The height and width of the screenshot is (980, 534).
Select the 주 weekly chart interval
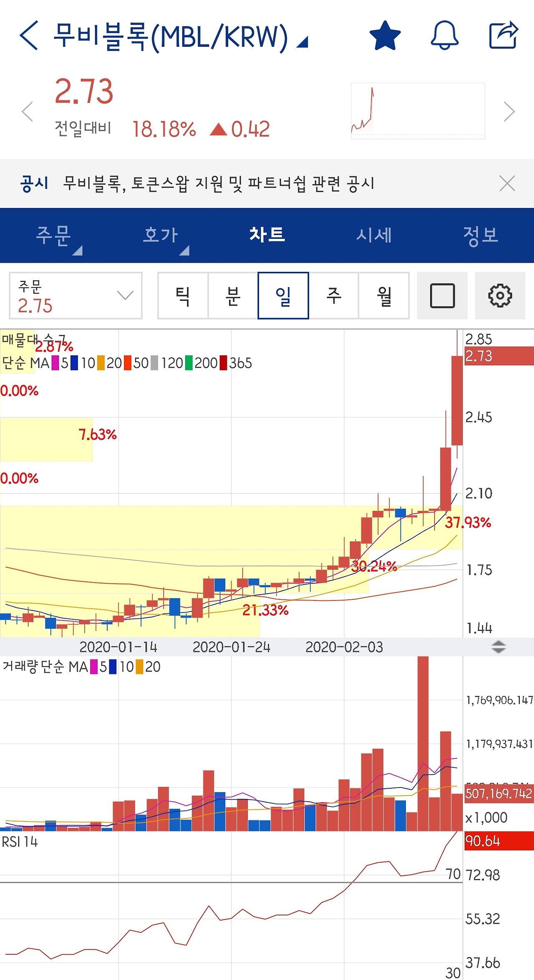pyautogui.click(x=334, y=296)
